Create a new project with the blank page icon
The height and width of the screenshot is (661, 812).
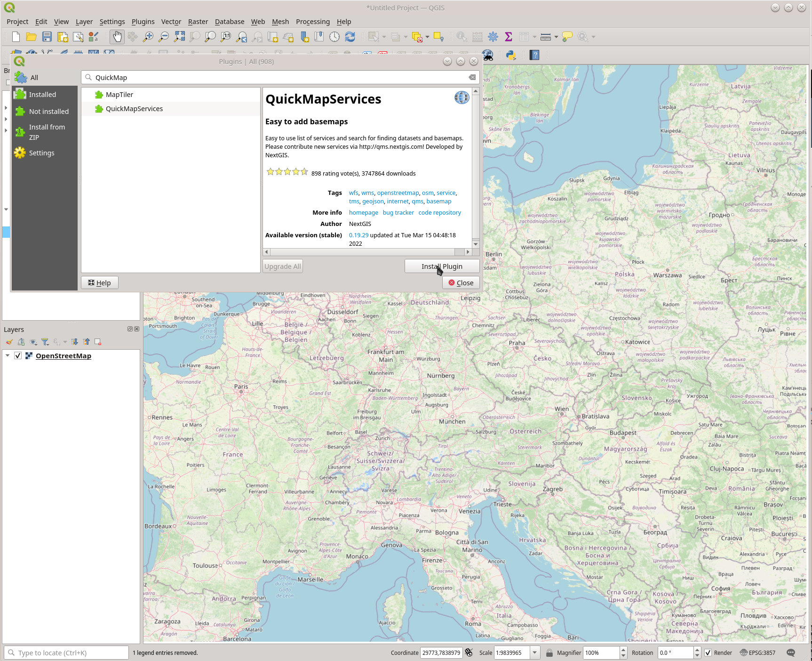pyautogui.click(x=16, y=37)
